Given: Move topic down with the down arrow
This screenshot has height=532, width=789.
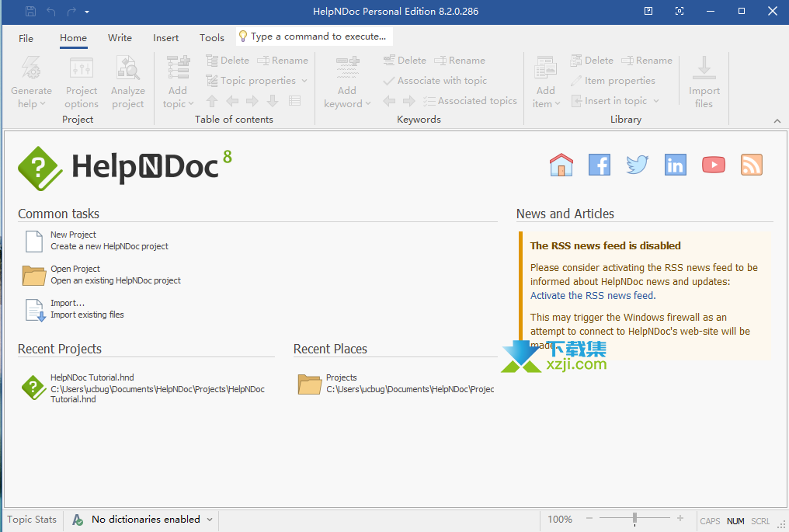Looking at the screenshot, I should click(x=273, y=101).
